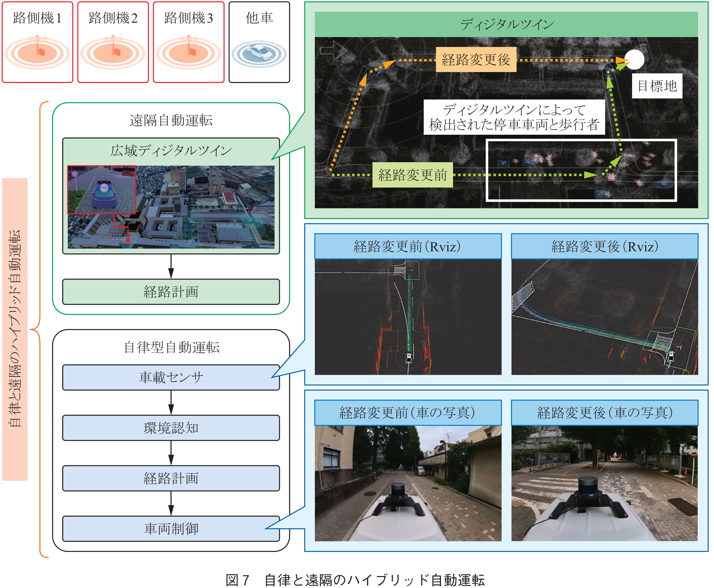Click the outlined arrow at map's top-left corner
This screenshot has width=714, height=588.
(333, 50)
